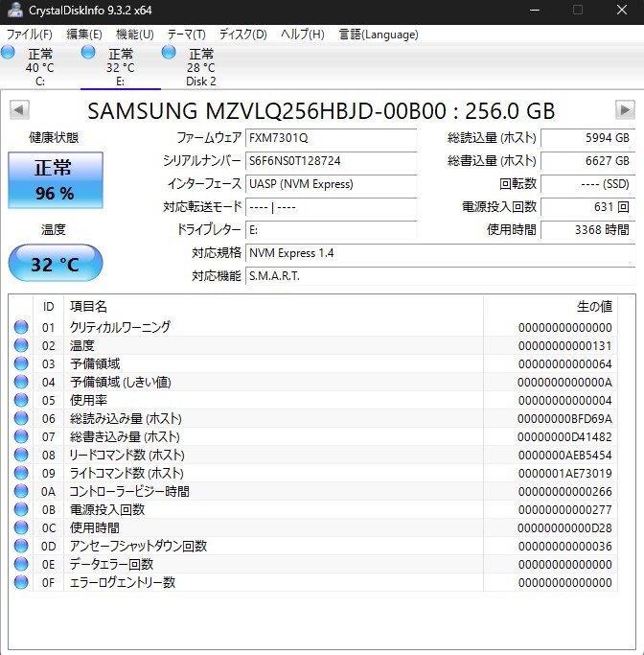
Task: Click the features field S.M.A.R.T.
Action: point(440,275)
